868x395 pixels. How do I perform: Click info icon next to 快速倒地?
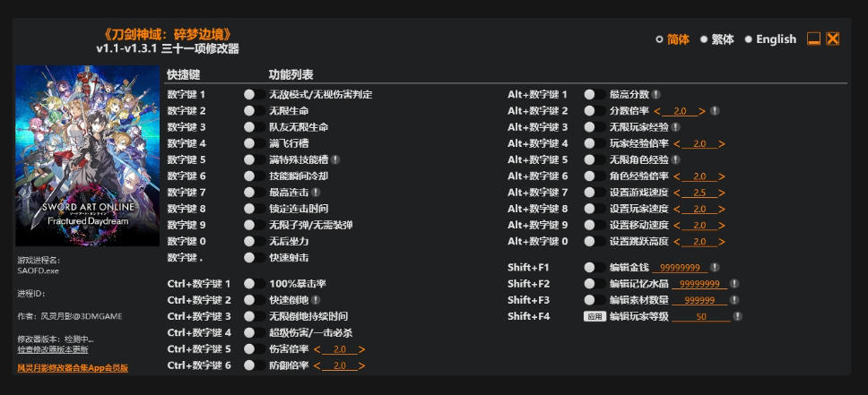[x=316, y=300]
